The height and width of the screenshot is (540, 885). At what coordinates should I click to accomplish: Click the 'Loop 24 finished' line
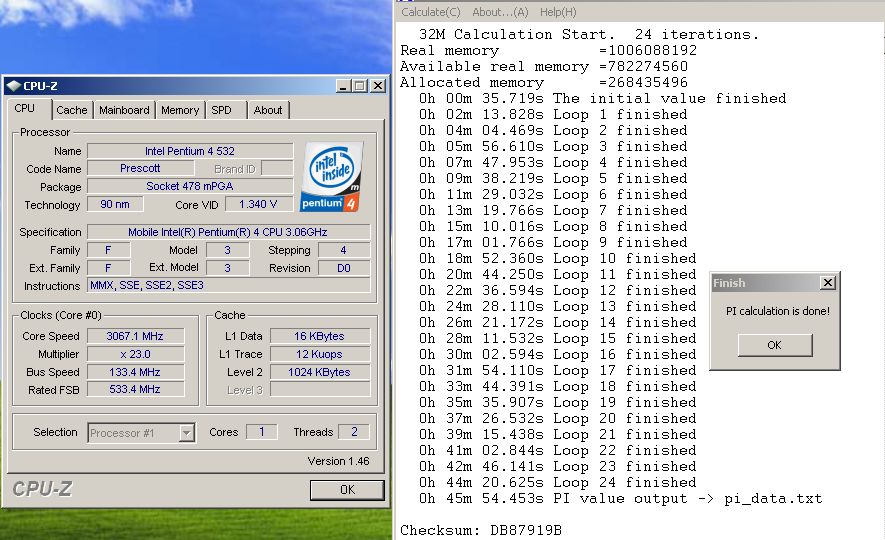557,482
